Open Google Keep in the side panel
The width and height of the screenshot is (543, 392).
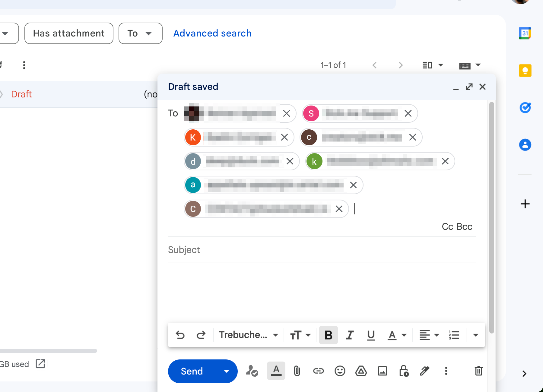(x=525, y=71)
